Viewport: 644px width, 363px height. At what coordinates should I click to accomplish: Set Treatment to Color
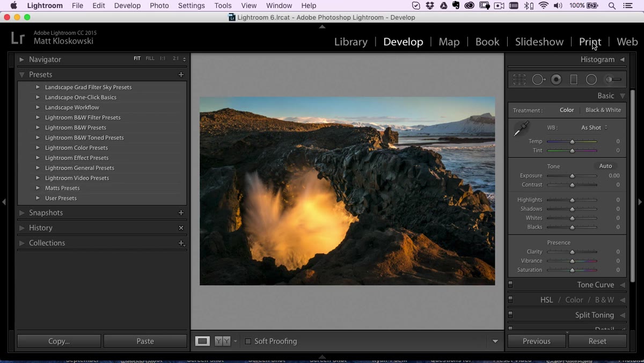[567, 110]
